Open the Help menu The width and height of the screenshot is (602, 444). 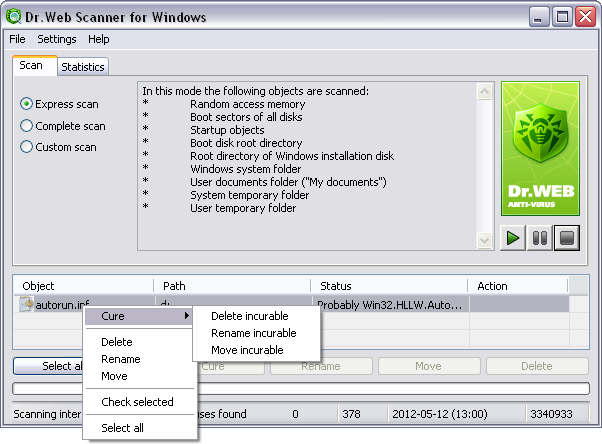point(99,39)
